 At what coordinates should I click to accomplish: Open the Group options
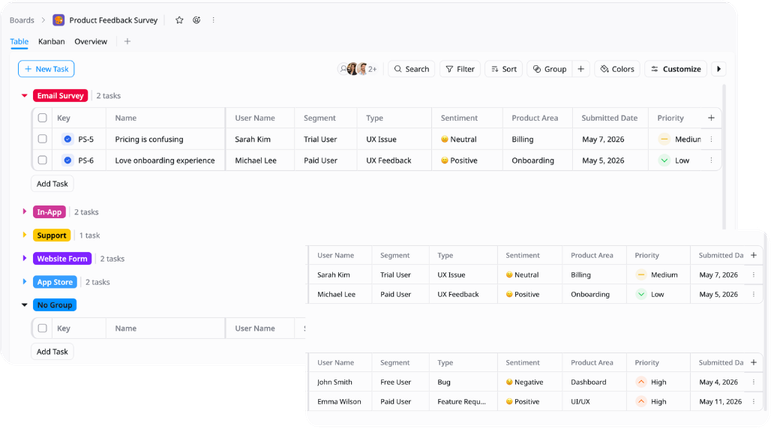coord(550,69)
